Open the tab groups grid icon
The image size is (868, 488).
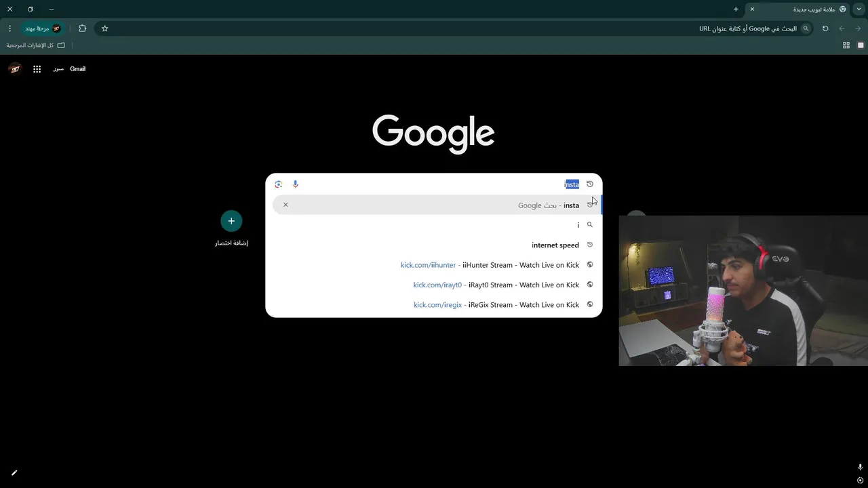click(x=846, y=45)
